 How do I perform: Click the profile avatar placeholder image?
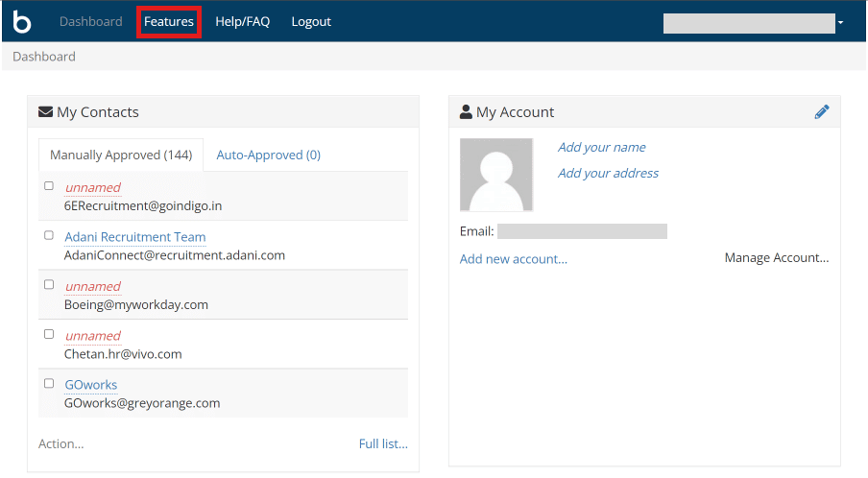click(x=496, y=175)
